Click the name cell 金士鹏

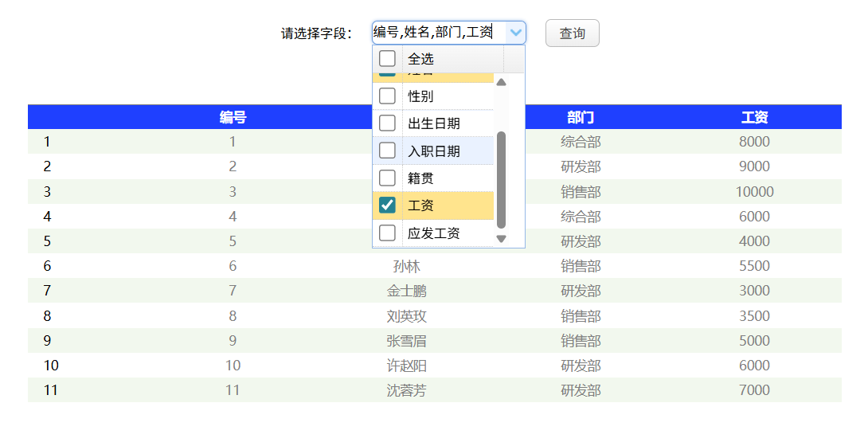(407, 291)
